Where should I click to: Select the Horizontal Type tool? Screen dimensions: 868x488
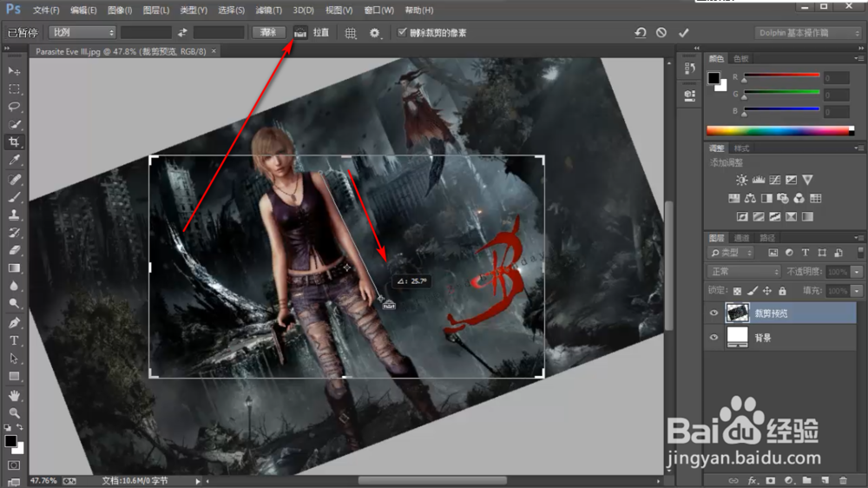coord(14,340)
